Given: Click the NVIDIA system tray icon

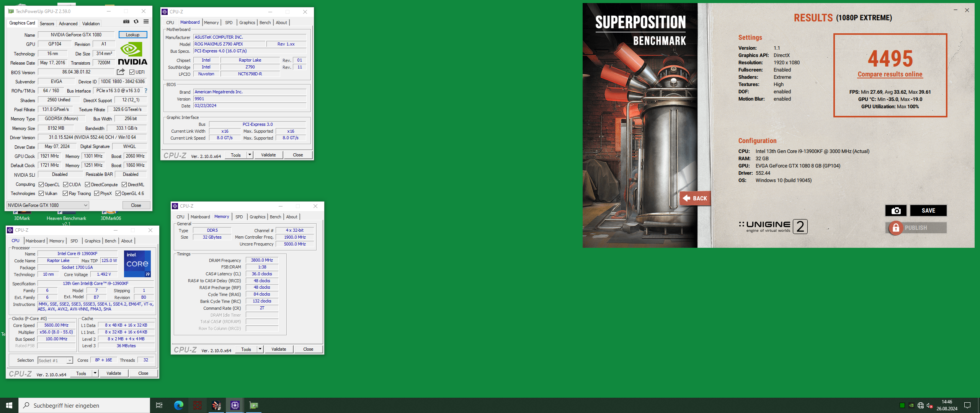Looking at the screenshot, I should pos(911,406).
